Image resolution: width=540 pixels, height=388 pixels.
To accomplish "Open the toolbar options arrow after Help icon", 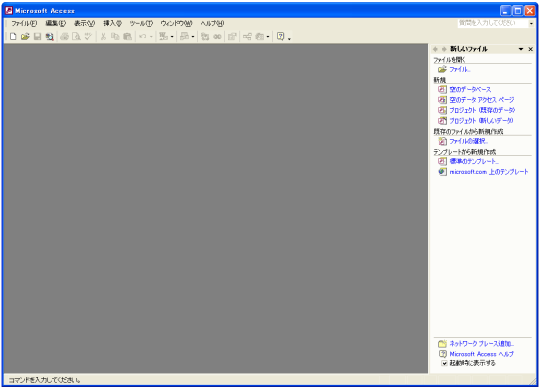I will (x=289, y=37).
